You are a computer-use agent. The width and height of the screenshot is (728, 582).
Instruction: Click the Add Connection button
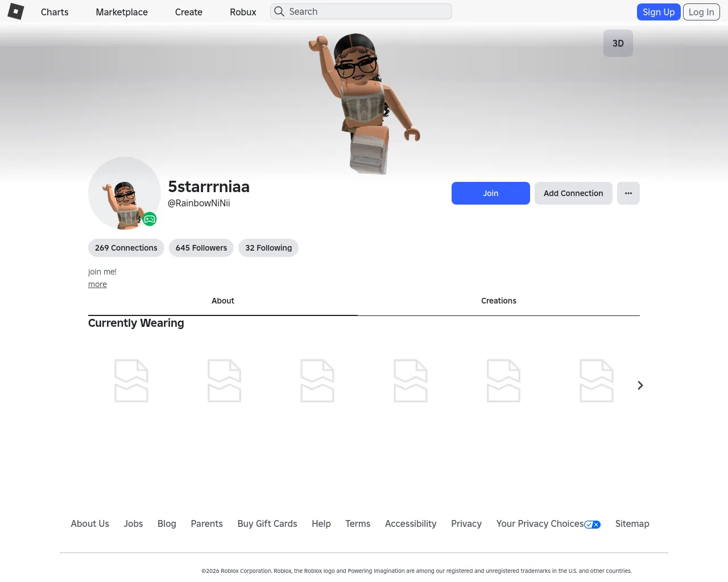point(573,193)
